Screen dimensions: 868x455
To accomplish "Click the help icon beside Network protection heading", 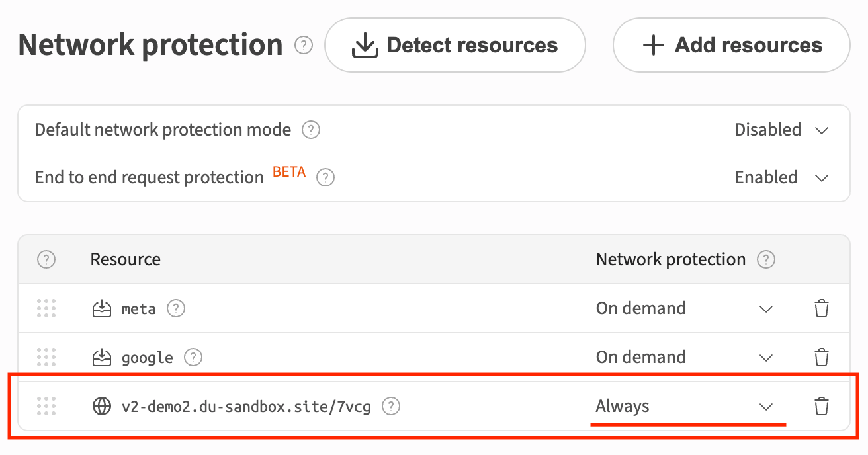I will coord(304,46).
